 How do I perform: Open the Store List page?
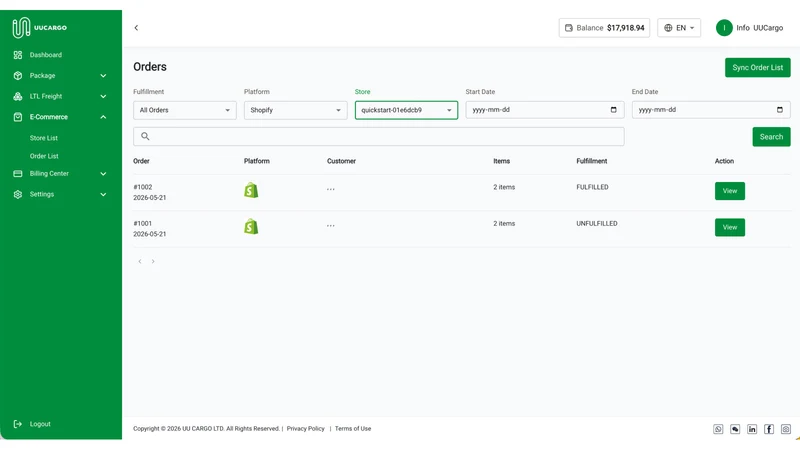[43, 138]
